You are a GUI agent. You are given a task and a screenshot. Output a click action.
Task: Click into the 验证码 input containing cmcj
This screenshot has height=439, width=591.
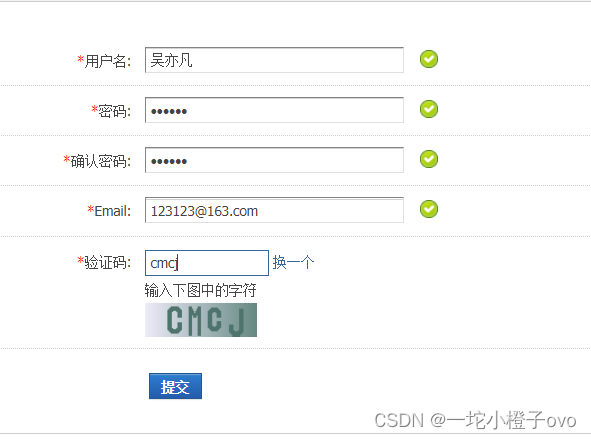point(207,263)
